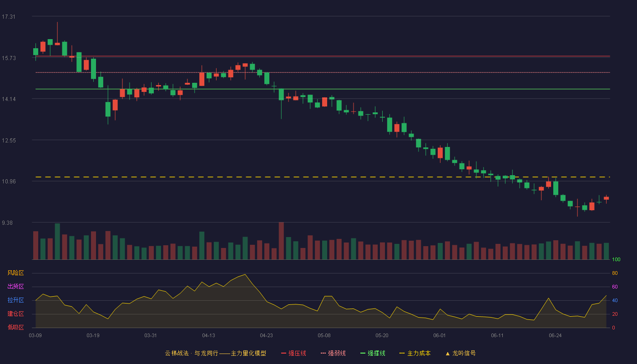This screenshot has width=637, height=364.
Task: Click the 04-23 date axis label
Action: point(266,335)
